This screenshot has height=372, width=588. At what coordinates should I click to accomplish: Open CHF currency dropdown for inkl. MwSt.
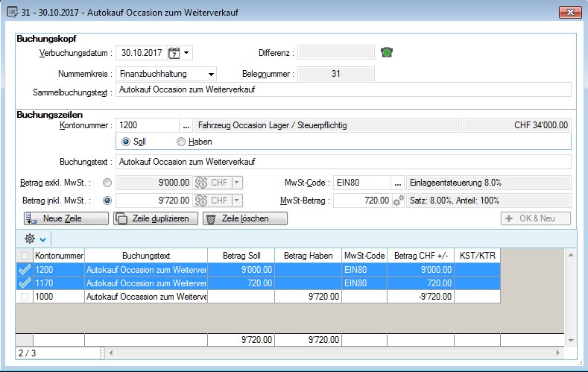(237, 201)
